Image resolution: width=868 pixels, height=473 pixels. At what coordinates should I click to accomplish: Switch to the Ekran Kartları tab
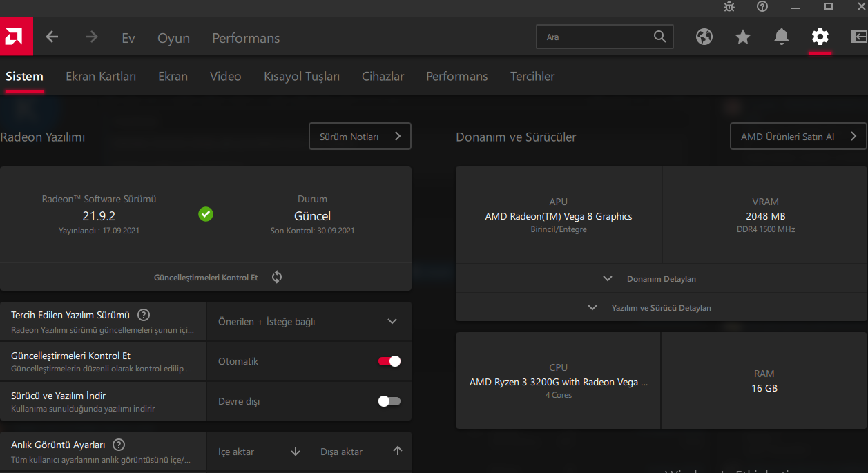point(101,77)
